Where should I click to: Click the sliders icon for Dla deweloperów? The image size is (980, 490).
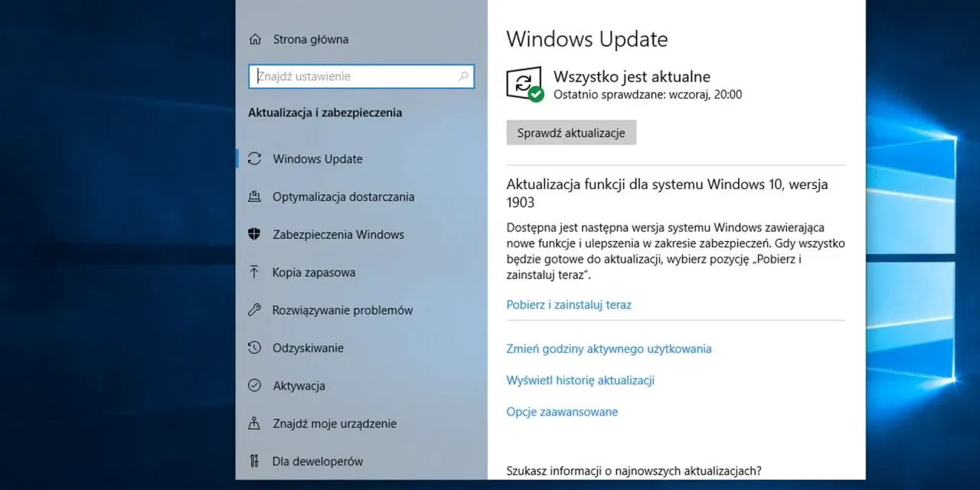(x=255, y=461)
